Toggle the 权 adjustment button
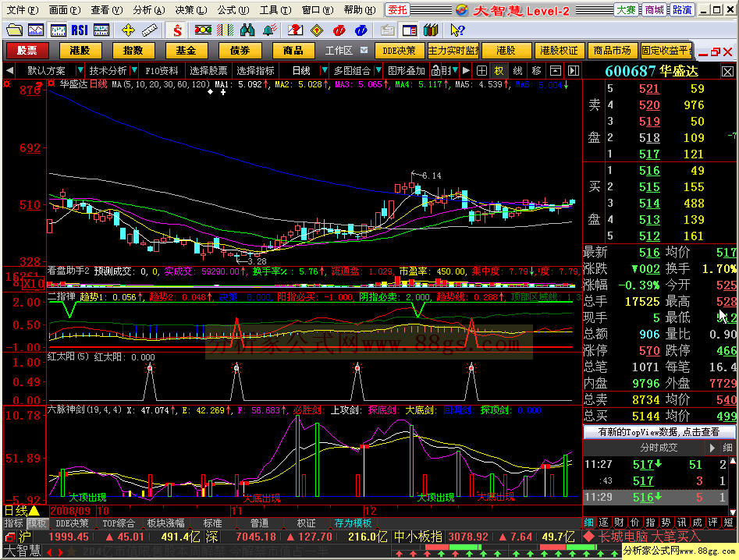Screen dimensions: 739x560 (x=499, y=71)
